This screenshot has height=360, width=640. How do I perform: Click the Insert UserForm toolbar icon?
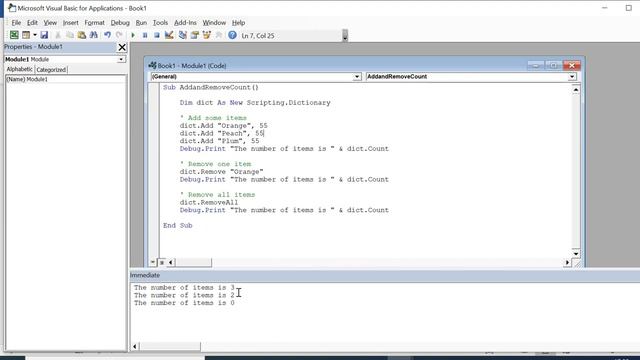26,35
